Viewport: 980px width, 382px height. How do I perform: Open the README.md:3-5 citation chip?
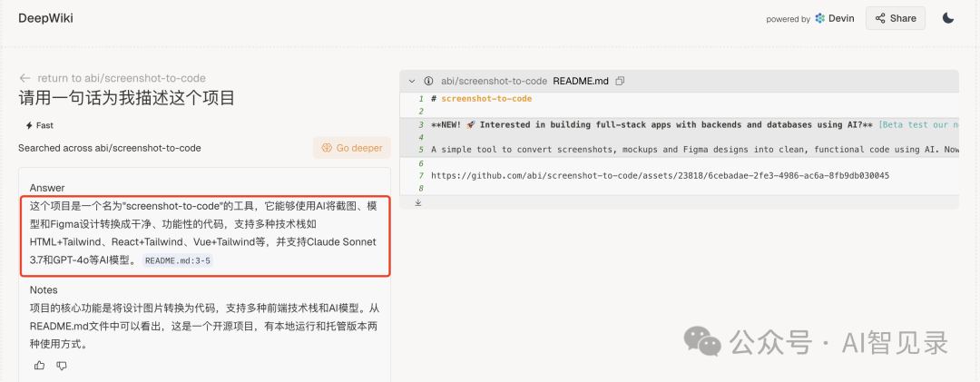(178, 260)
